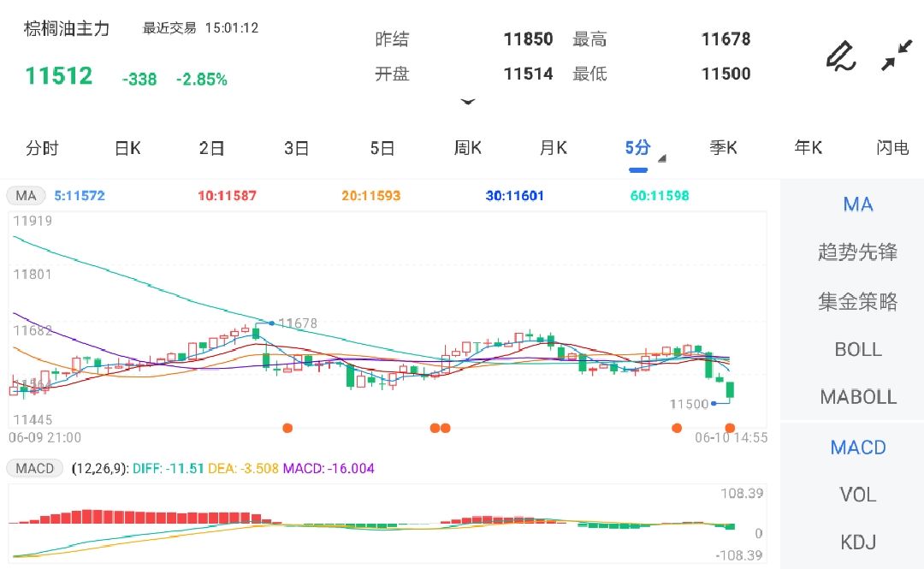Screen dimensions: 924x569
Task: Click the DEA: -3.508 reading
Action: click(243, 469)
